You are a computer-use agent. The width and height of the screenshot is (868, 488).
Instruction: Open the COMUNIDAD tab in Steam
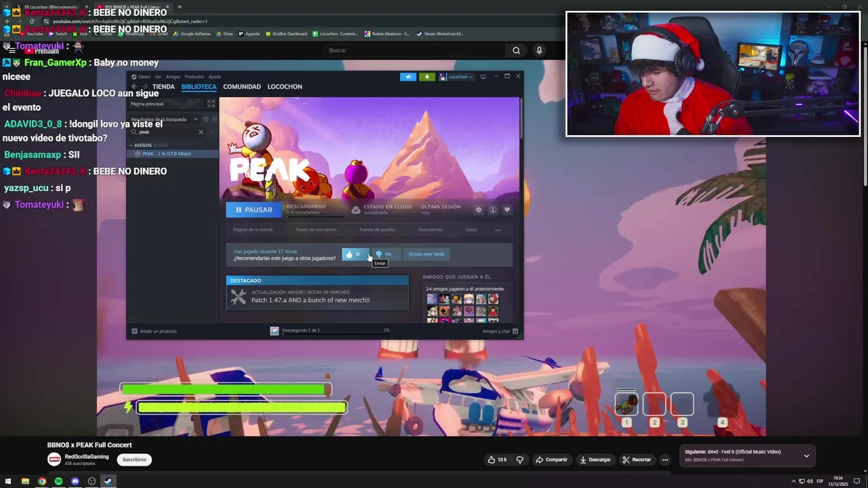coord(242,87)
